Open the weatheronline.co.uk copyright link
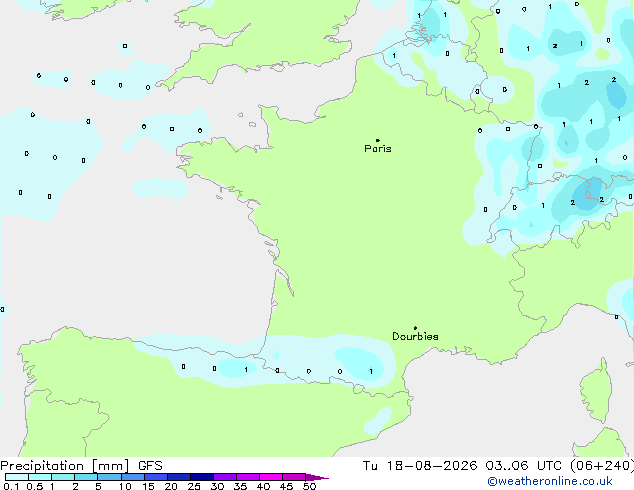This screenshot has width=634, height=490. (549, 481)
